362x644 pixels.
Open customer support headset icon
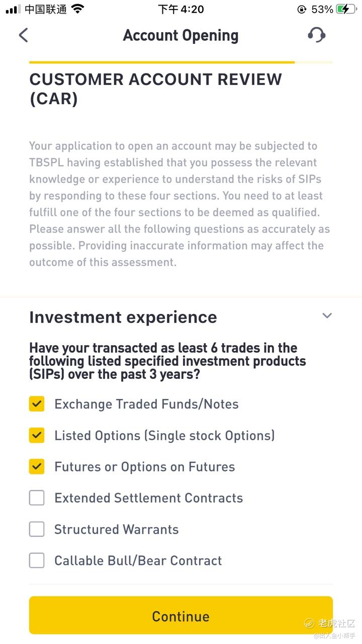pos(316,35)
